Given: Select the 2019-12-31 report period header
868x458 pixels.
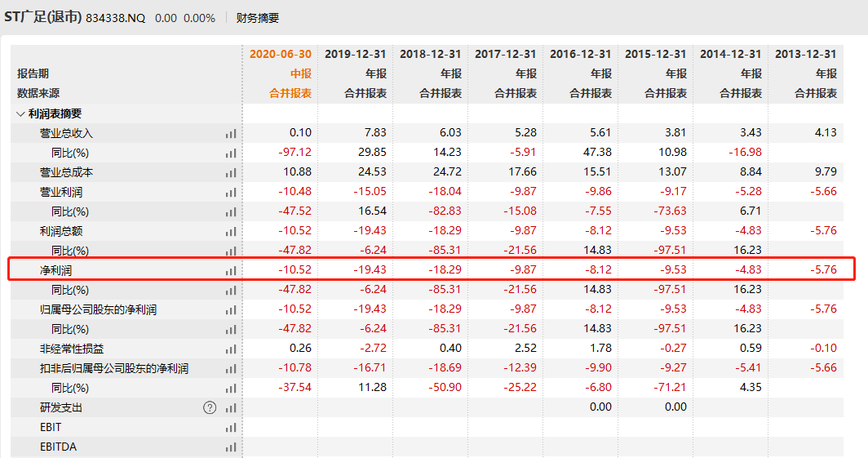Looking at the screenshot, I should point(356,54).
